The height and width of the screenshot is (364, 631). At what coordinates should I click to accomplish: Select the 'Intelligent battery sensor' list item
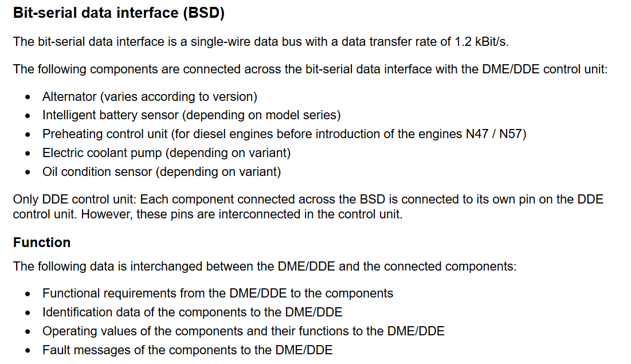191,115
